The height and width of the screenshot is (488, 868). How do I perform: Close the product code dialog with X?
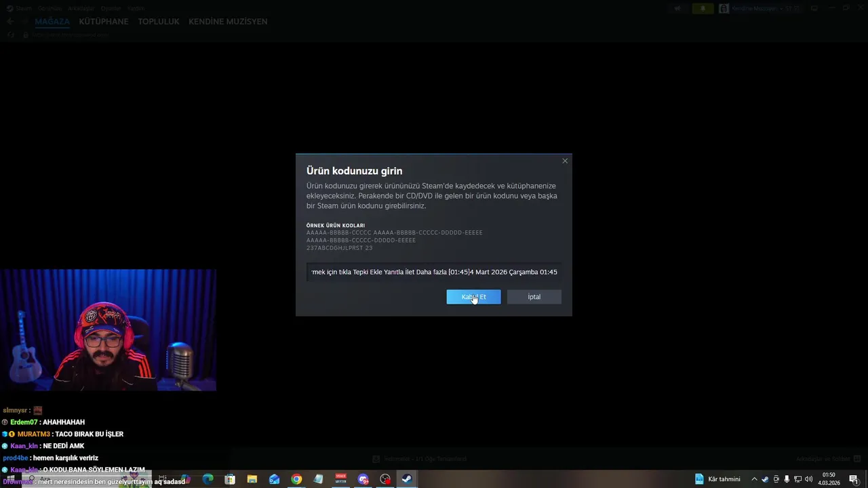click(565, 161)
